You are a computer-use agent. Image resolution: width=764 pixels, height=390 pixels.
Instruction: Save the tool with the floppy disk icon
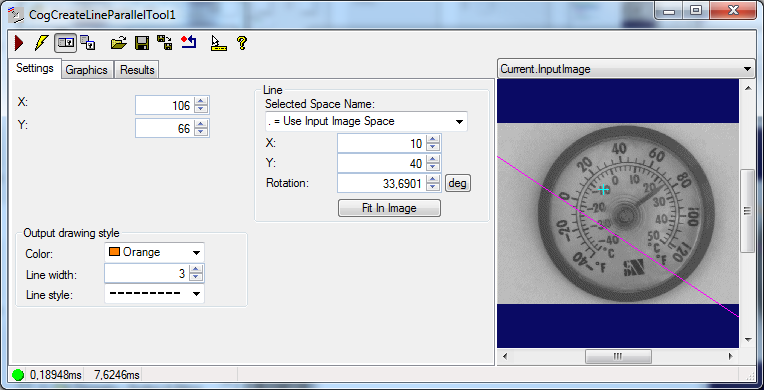(142, 43)
